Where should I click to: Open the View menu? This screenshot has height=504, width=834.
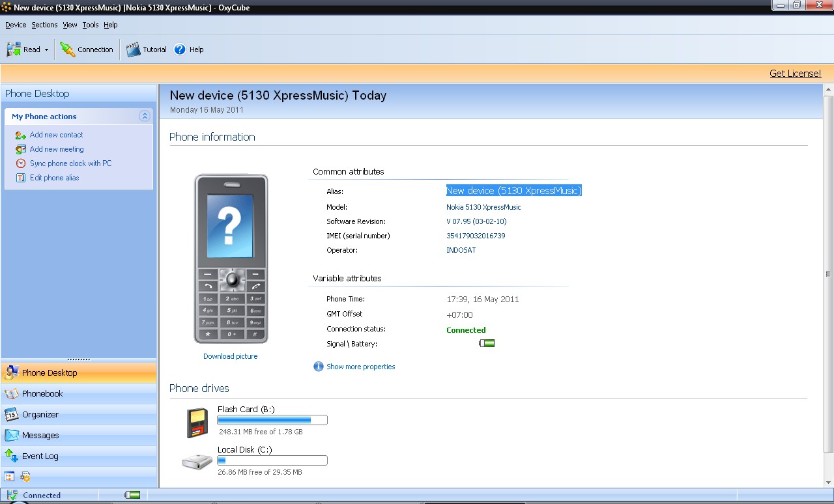(70, 25)
